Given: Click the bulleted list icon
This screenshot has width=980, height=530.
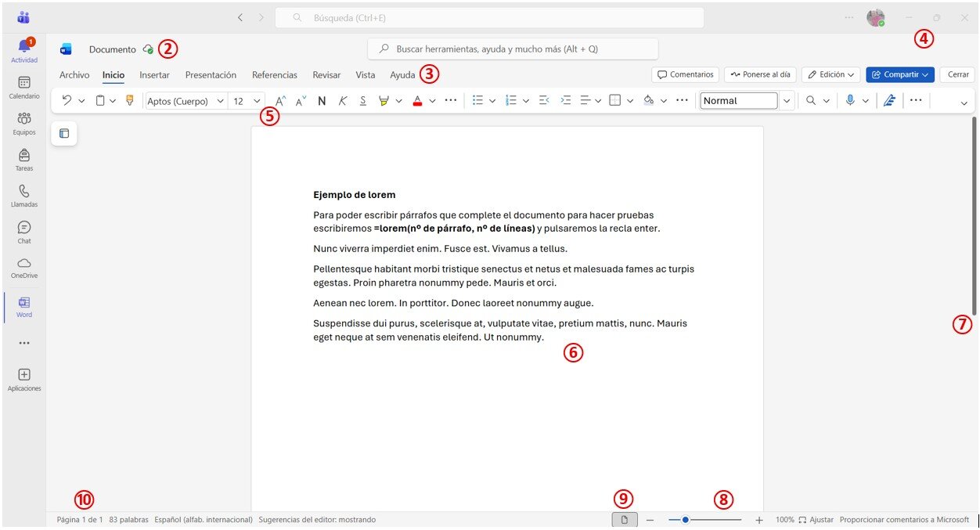Looking at the screenshot, I should (477, 100).
